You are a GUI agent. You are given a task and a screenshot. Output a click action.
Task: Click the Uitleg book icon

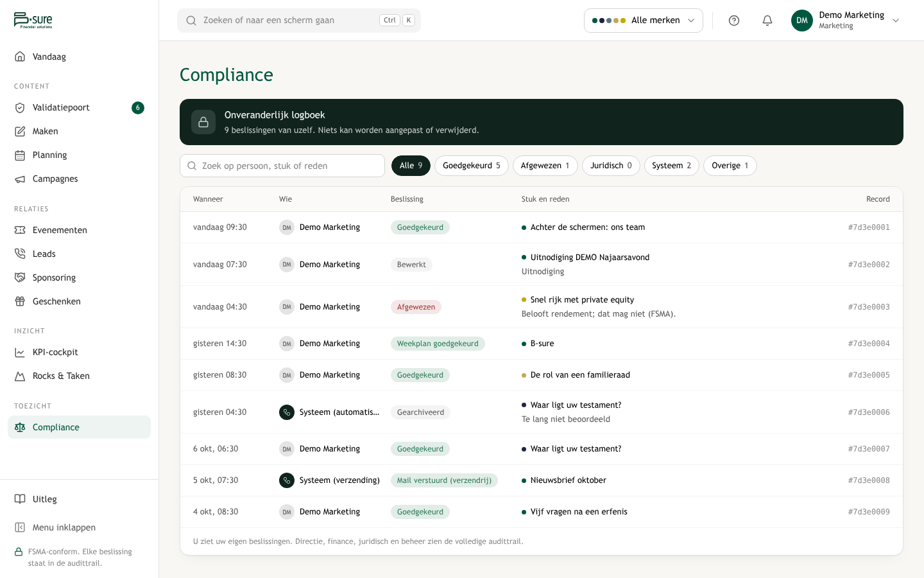20,499
